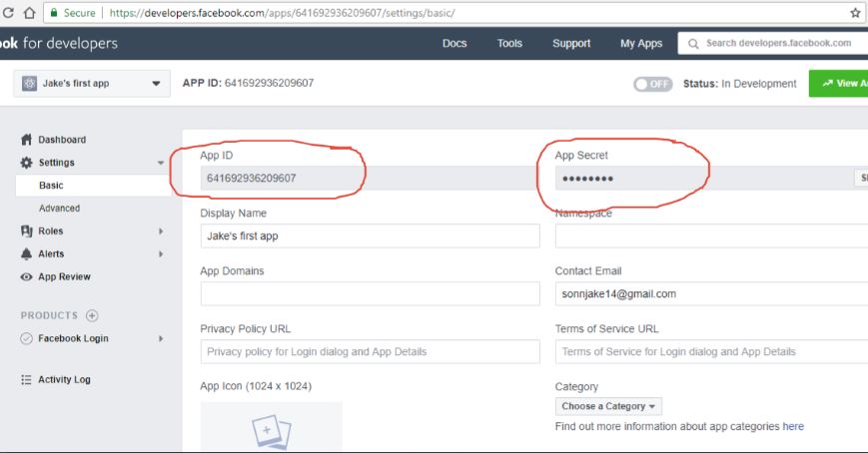The height and width of the screenshot is (453, 868).
Task: Open App Review in the sidebar
Action: [x=64, y=276]
